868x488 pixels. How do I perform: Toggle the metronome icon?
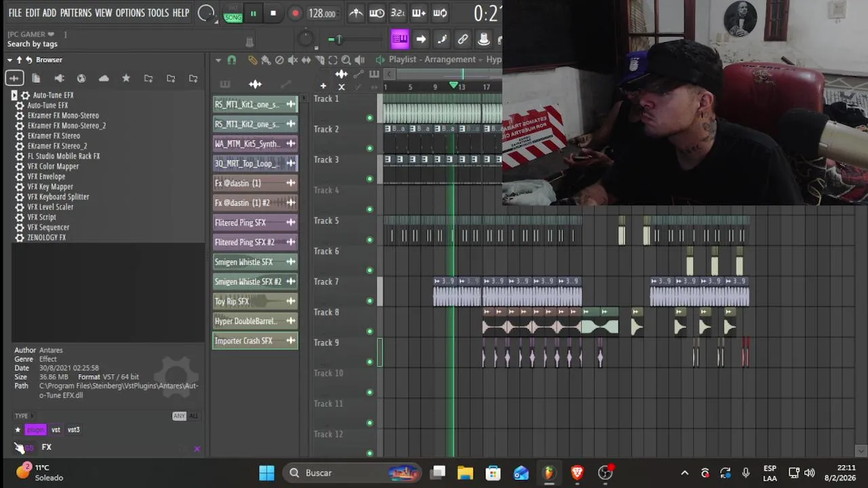point(356,13)
